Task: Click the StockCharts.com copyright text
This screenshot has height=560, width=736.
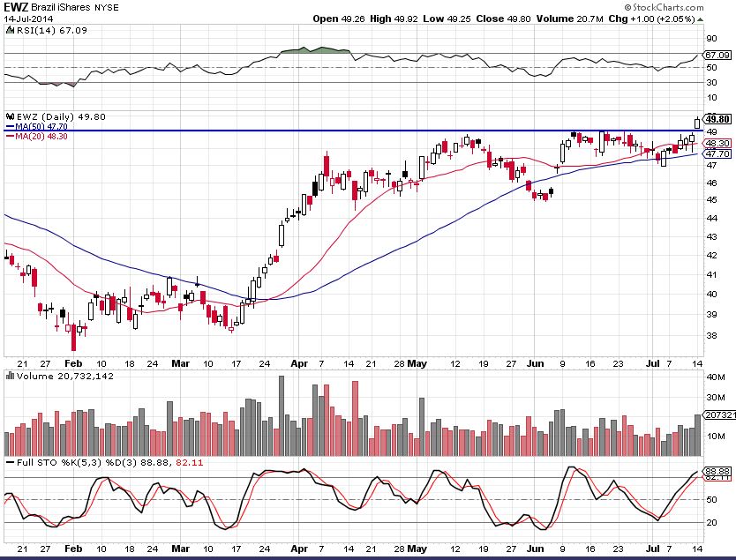Action: point(664,7)
